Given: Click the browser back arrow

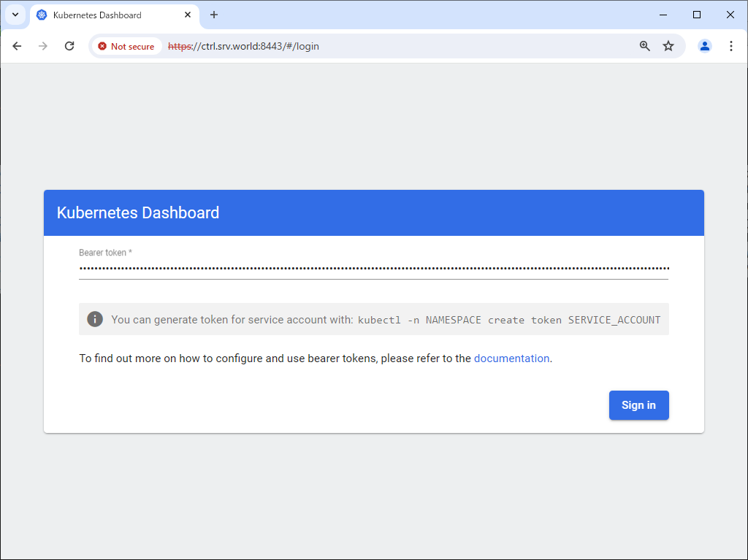Looking at the screenshot, I should click(x=18, y=46).
